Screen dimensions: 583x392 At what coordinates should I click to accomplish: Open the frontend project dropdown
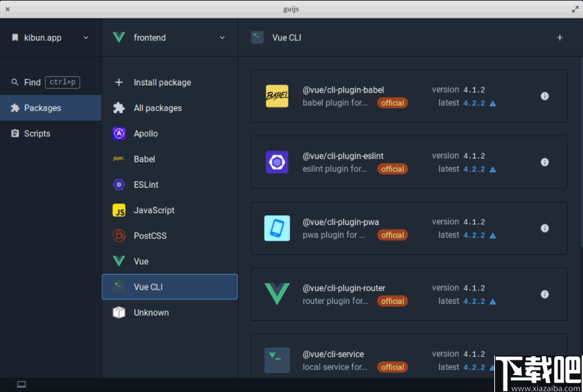pyautogui.click(x=222, y=38)
